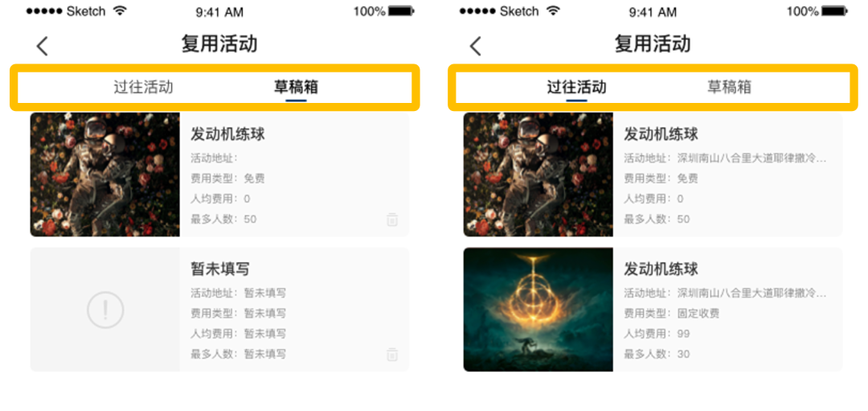The height and width of the screenshot is (411, 868).
Task: Open 发动机练球 card with 固定收费
Action: tap(653, 310)
